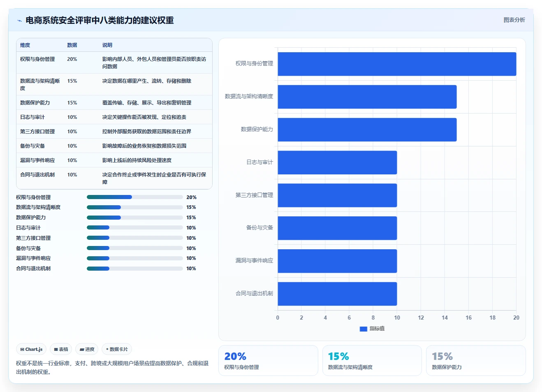
Task: Click the x-axis tick label 10
Action: (x=397, y=318)
